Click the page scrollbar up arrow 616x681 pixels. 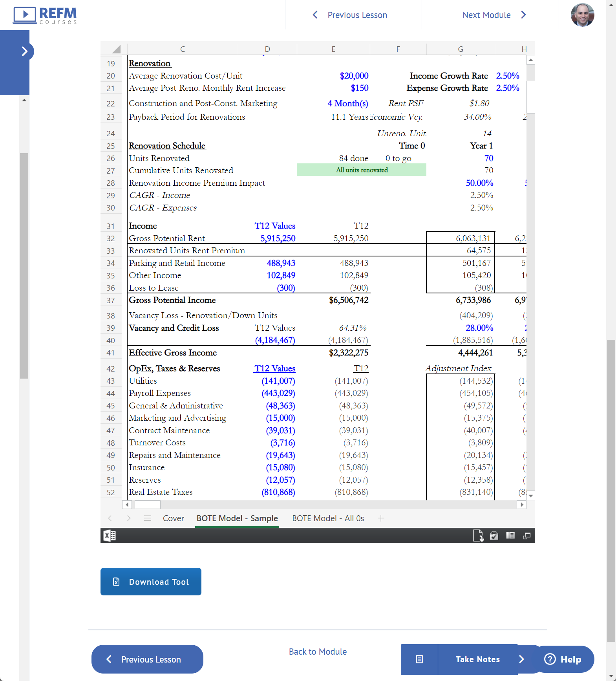click(x=611, y=4)
